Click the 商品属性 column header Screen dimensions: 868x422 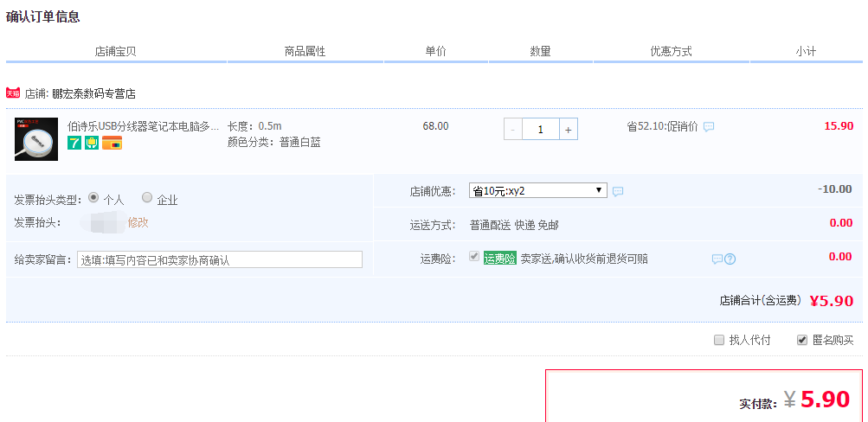tap(305, 51)
